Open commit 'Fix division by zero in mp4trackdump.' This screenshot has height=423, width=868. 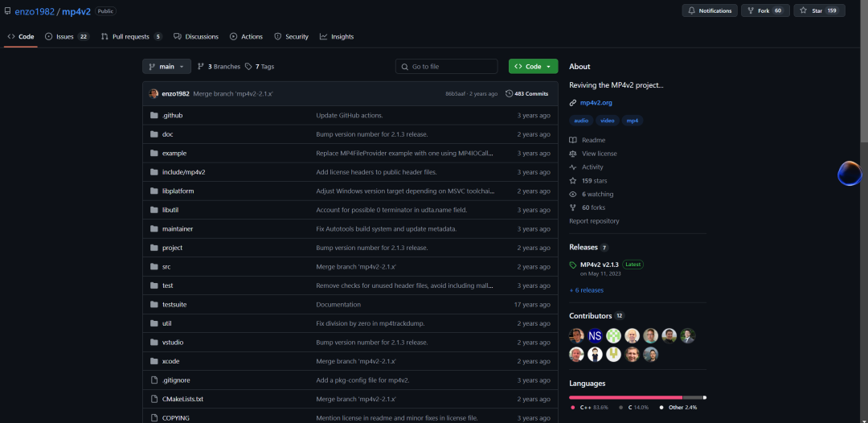371,323
